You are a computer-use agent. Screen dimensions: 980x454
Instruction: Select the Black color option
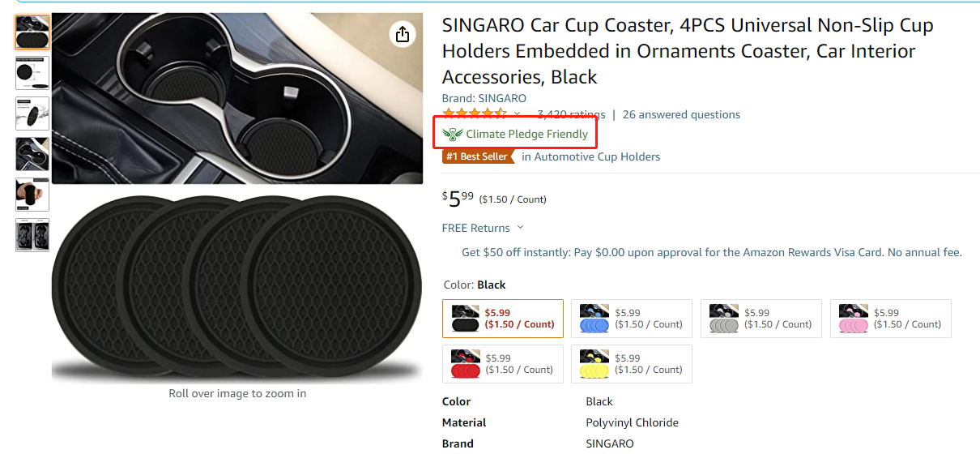click(x=503, y=319)
